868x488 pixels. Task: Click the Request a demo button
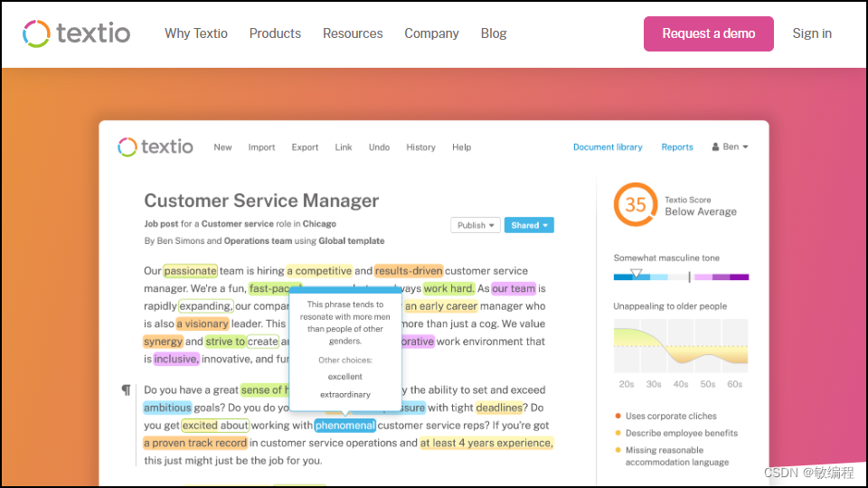click(x=709, y=33)
